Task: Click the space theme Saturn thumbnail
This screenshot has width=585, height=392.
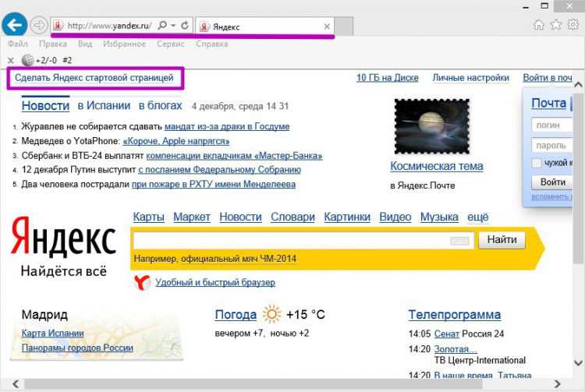Action: [431, 125]
